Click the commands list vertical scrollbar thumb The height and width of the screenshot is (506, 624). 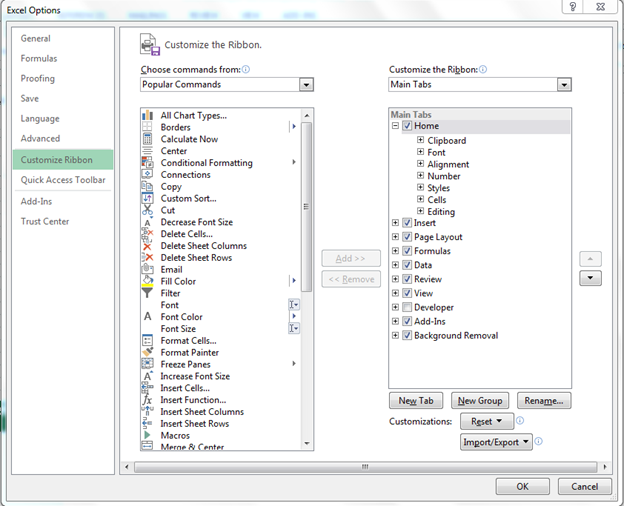click(306, 207)
